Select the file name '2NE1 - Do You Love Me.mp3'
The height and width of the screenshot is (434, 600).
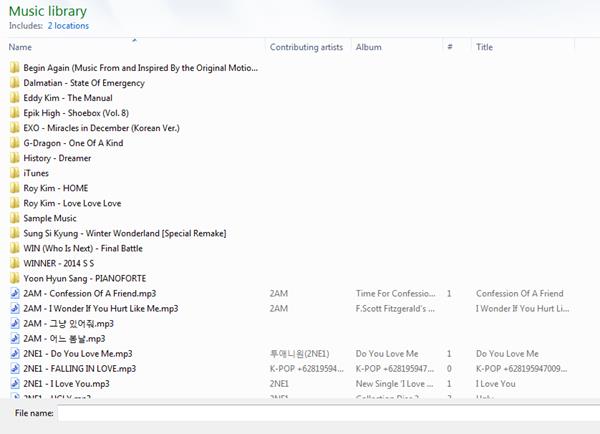click(x=78, y=354)
